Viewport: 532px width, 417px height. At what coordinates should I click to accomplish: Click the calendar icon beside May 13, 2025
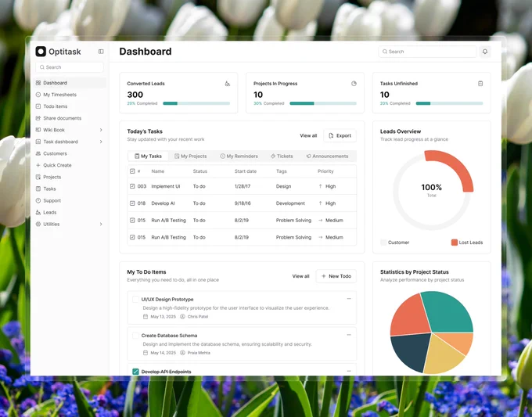point(146,317)
